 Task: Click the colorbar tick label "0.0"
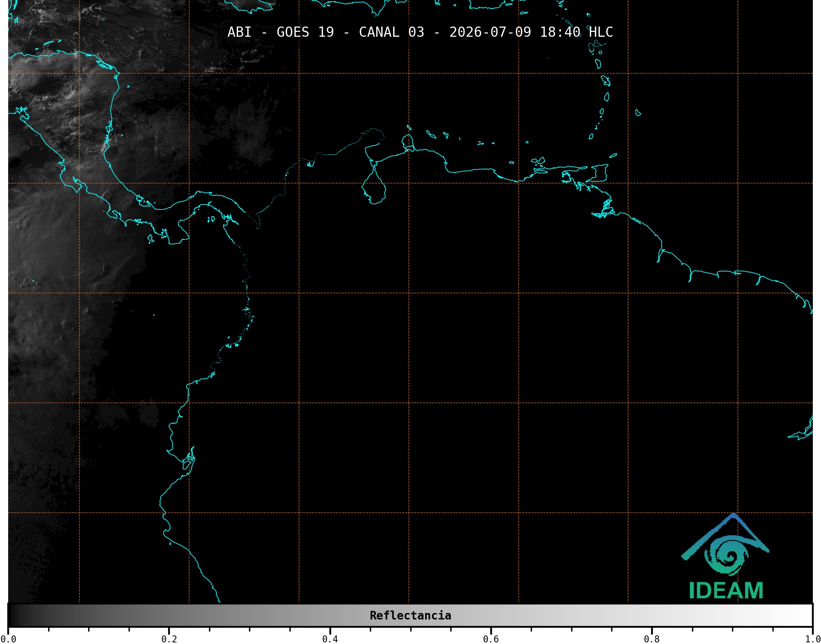click(x=9, y=639)
